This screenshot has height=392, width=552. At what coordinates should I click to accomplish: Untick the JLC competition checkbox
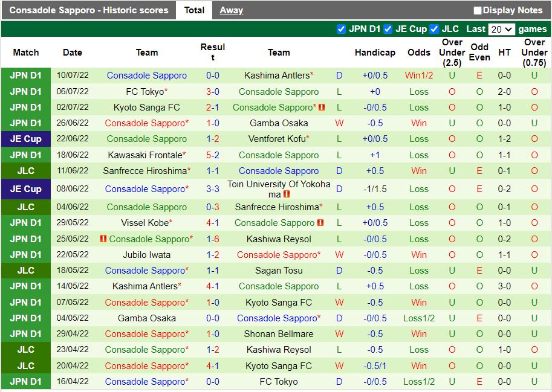[434, 29]
